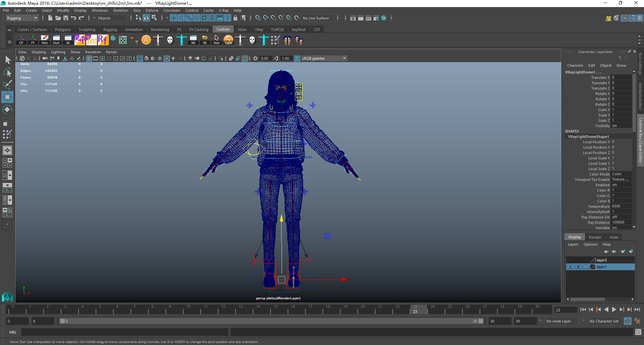
Task: Open the Deform menu
Action: click(152, 10)
